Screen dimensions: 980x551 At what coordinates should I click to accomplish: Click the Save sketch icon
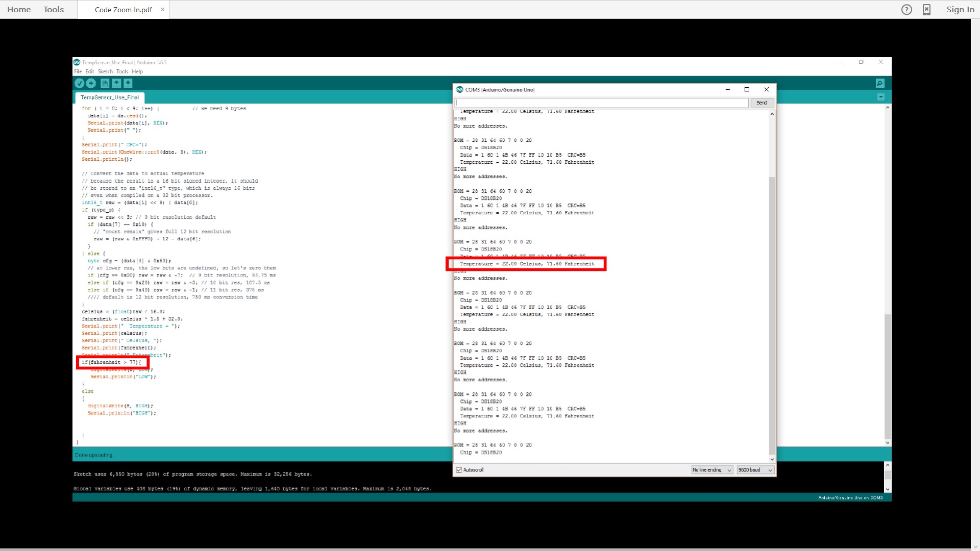click(x=128, y=83)
